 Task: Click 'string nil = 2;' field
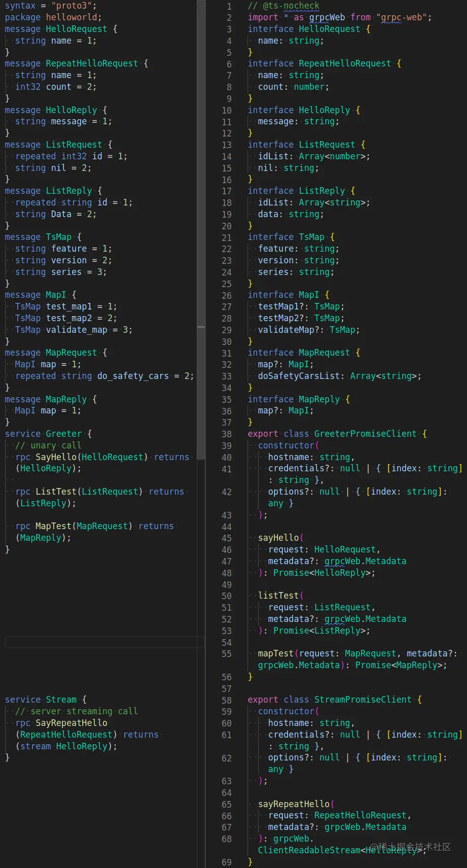(53, 168)
